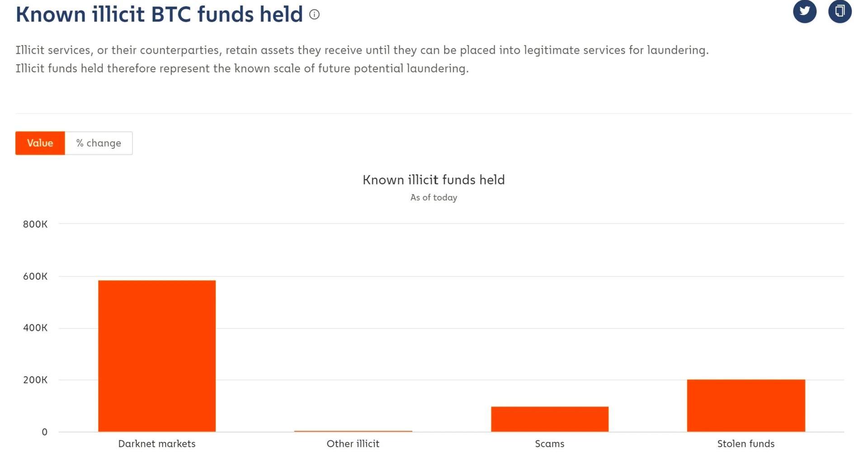The width and height of the screenshot is (868, 475).
Task: Click the 600K y-axis label
Action: point(35,276)
